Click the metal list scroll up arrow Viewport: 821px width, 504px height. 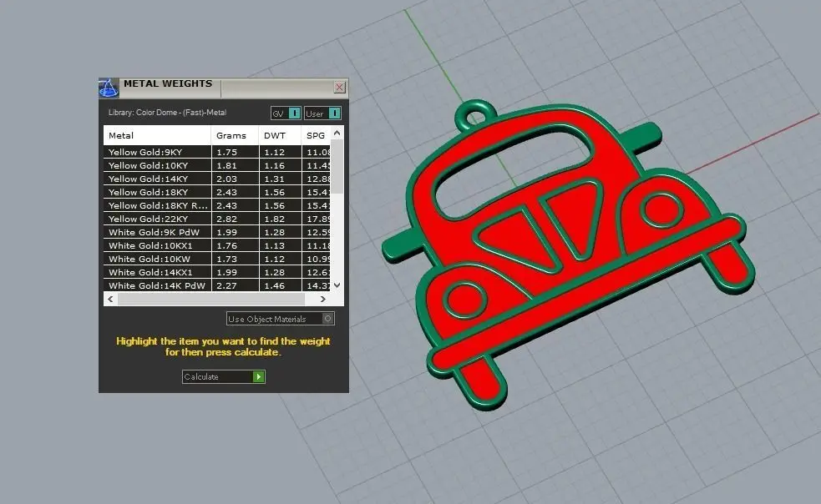pyautogui.click(x=337, y=133)
